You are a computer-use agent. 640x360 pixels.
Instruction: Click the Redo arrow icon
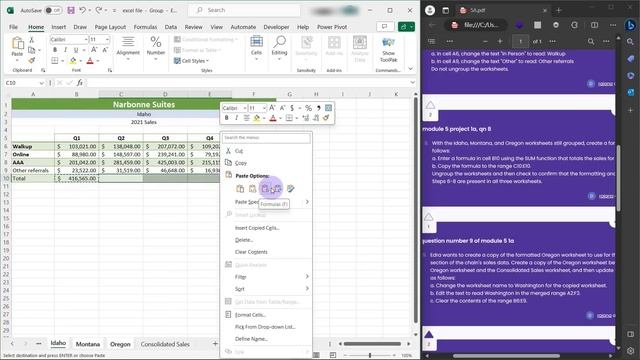[99, 10]
